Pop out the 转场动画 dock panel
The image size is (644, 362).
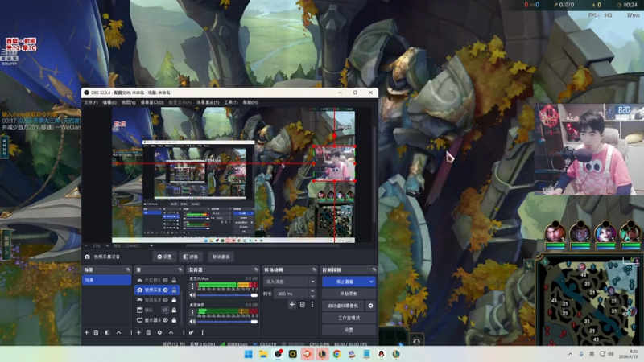click(314, 269)
